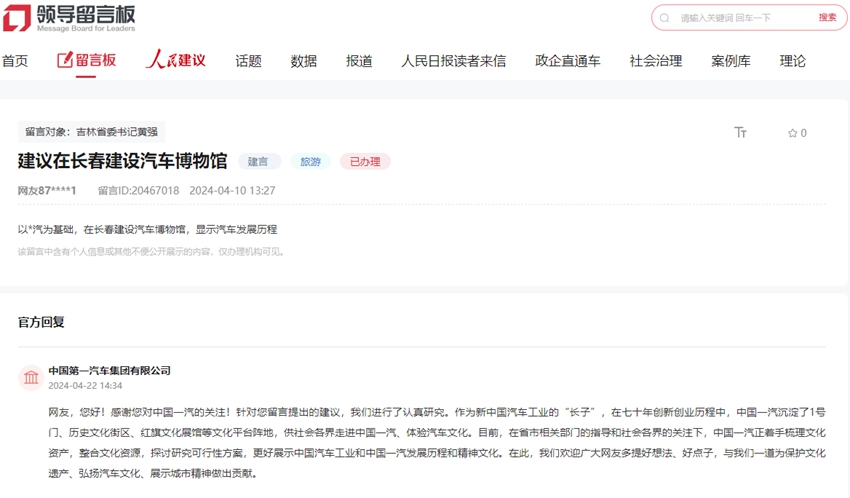This screenshot has height=498, width=850.
Task: Open the 政企直通车 section
Action: coord(567,61)
